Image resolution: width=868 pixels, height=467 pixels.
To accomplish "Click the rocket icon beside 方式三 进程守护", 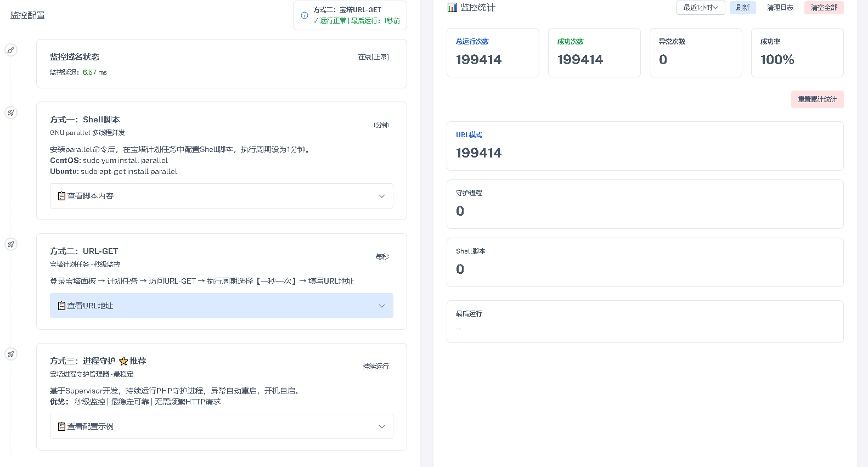I will [10, 354].
